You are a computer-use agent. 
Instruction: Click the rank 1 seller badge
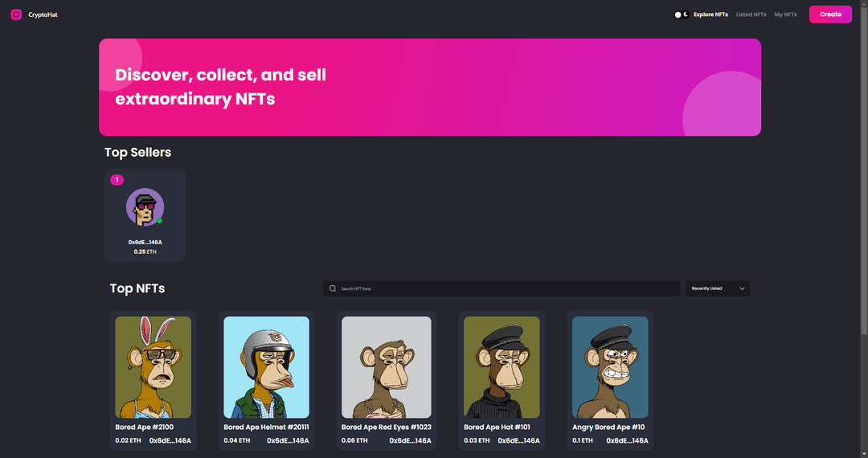click(117, 180)
